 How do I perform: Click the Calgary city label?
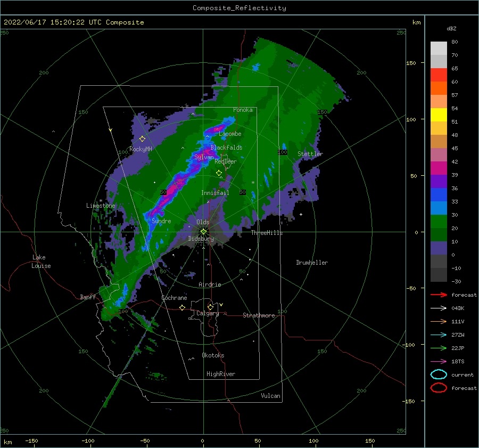tap(208, 313)
